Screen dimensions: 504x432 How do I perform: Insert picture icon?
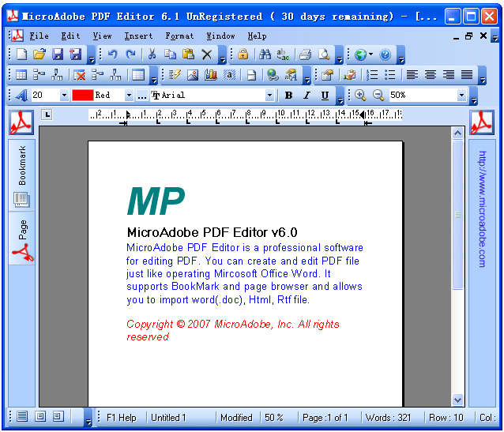pyautogui.click(x=193, y=75)
